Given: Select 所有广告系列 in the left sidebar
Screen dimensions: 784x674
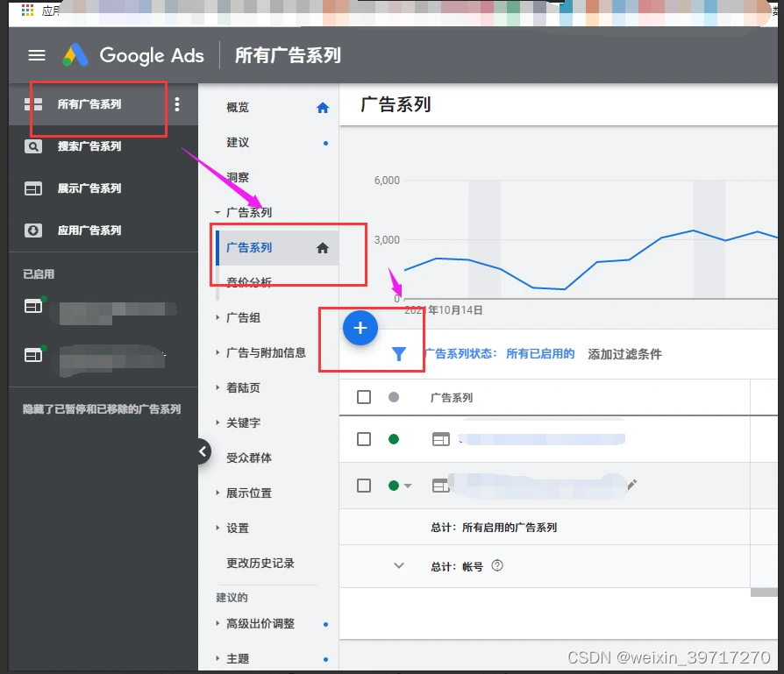Looking at the screenshot, I should point(89,104).
